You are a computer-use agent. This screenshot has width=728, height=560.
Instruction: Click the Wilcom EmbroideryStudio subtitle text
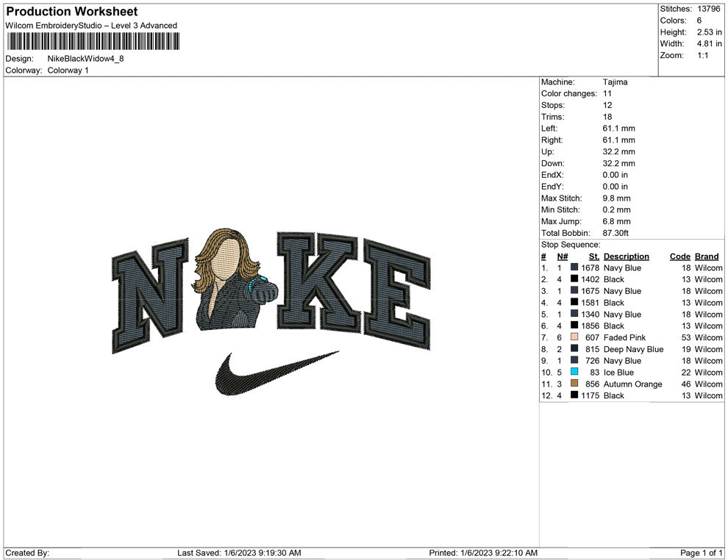coord(91,26)
